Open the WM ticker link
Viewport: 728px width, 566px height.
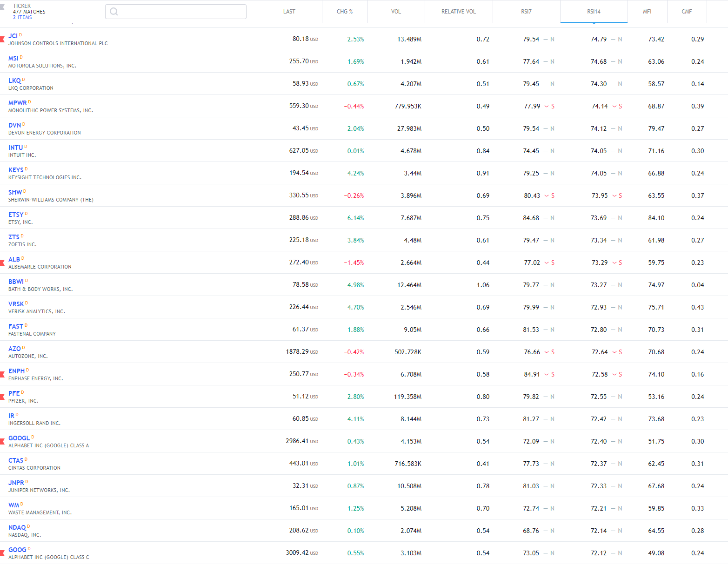pos(14,505)
